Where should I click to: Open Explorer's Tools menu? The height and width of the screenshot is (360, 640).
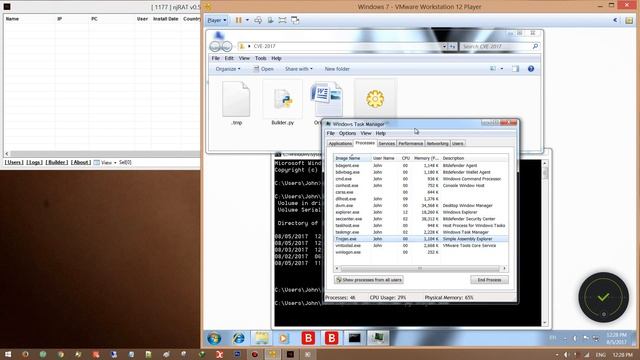pyautogui.click(x=260, y=58)
